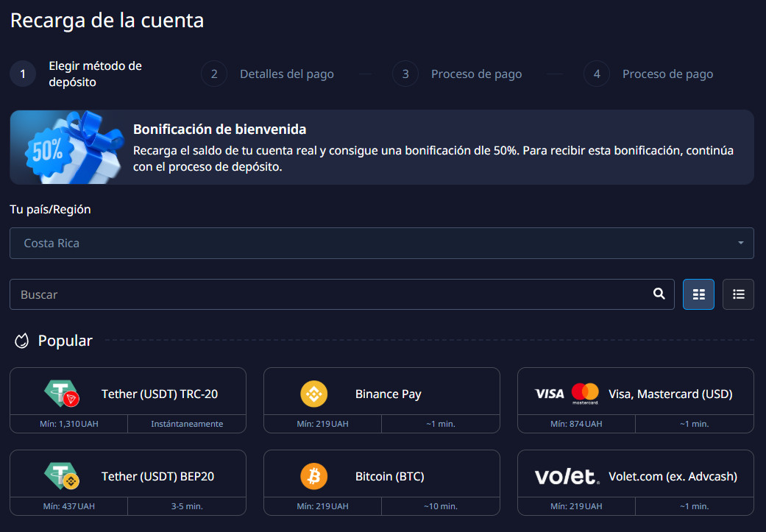This screenshot has width=766, height=532.
Task: Click the Tether (USDT) BEP20 icon
Action: tap(62, 476)
